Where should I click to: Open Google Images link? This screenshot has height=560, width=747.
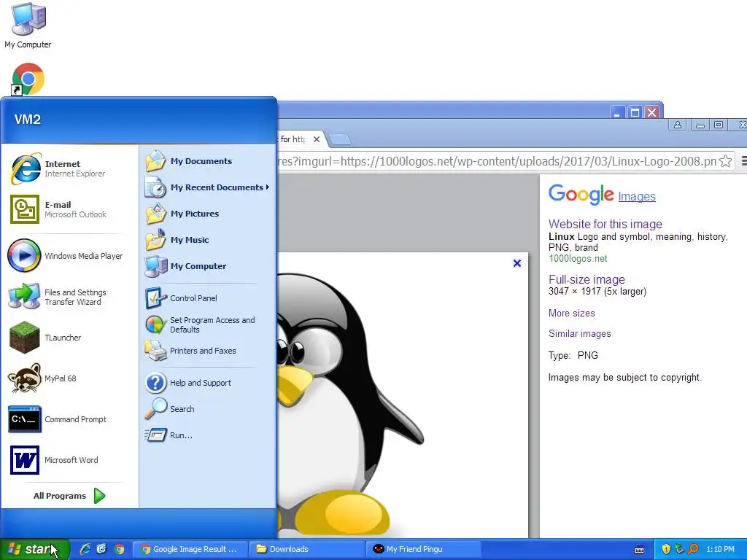coord(636,196)
